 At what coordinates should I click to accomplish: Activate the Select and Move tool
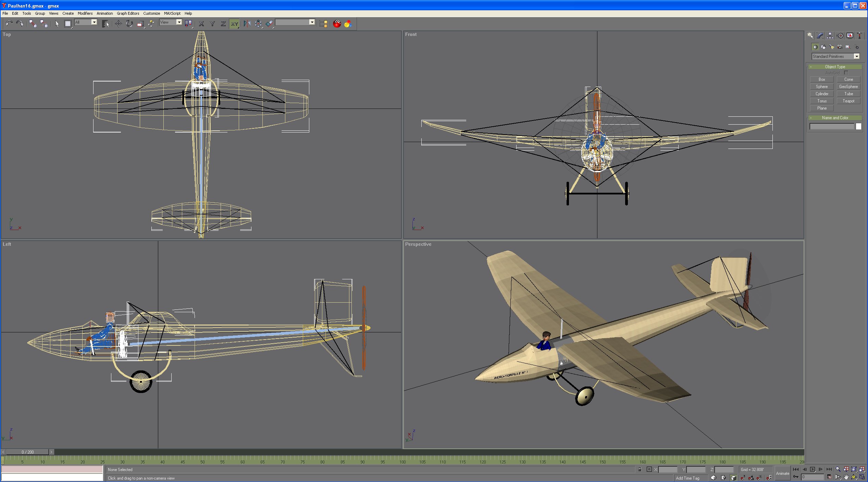(x=118, y=24)
